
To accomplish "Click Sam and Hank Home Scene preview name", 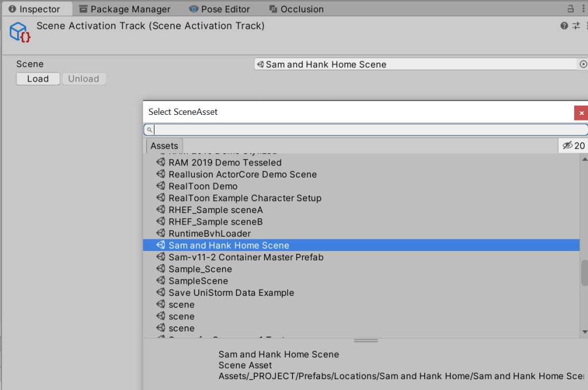I will pyautogui.click(x=279, y=354).
